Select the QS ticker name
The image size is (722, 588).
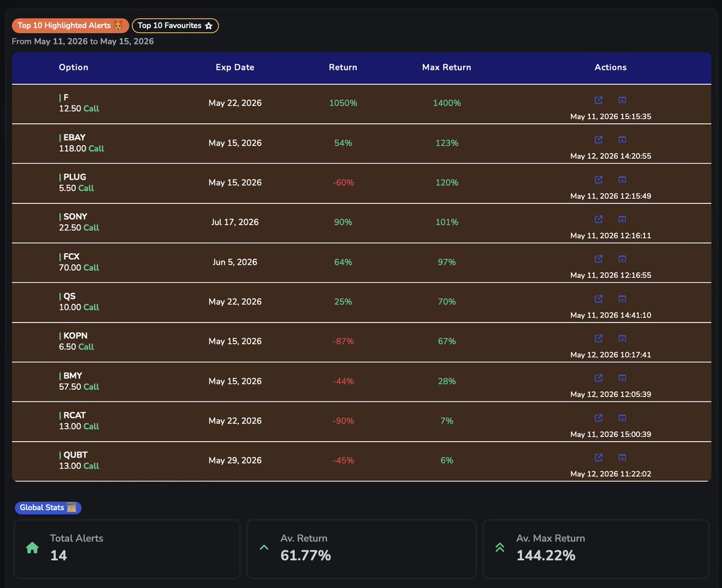click(69, 296)
